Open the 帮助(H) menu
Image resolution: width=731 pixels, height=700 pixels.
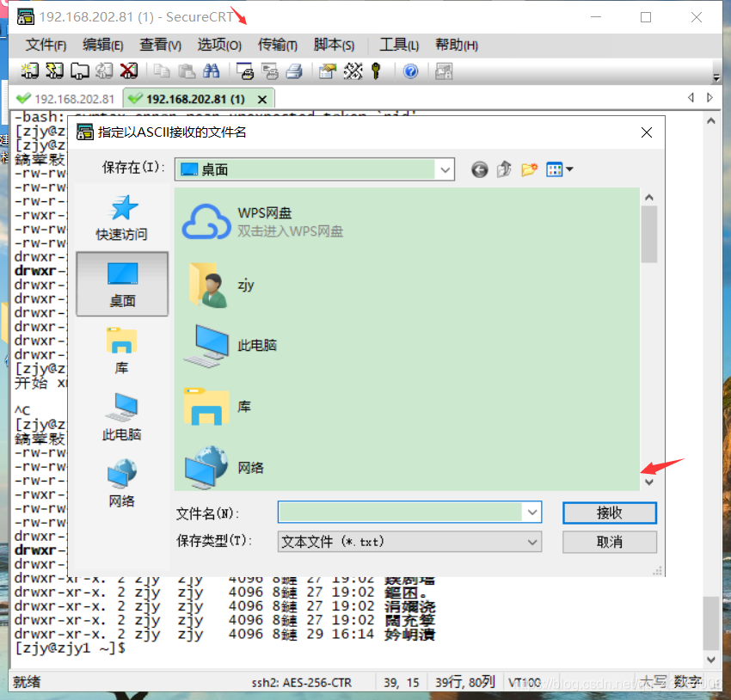click(457, 46)
